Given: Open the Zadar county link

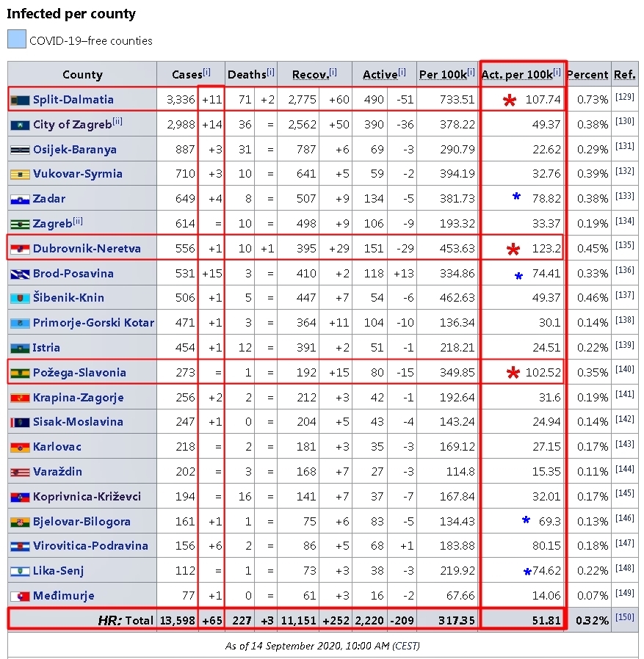Looking at the screenshot, I should click(x=48, y=198).
